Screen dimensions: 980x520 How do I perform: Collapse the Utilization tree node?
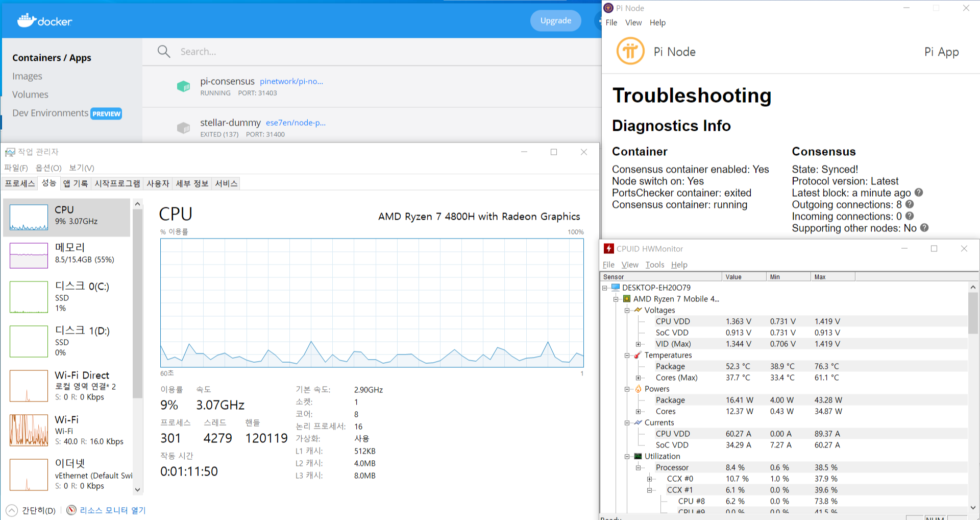point(627,457)
